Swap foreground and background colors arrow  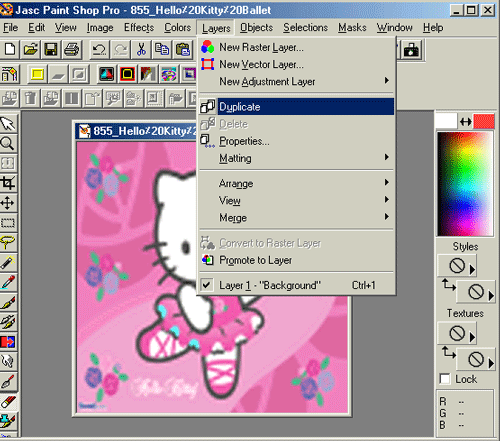tap(466, 122)
